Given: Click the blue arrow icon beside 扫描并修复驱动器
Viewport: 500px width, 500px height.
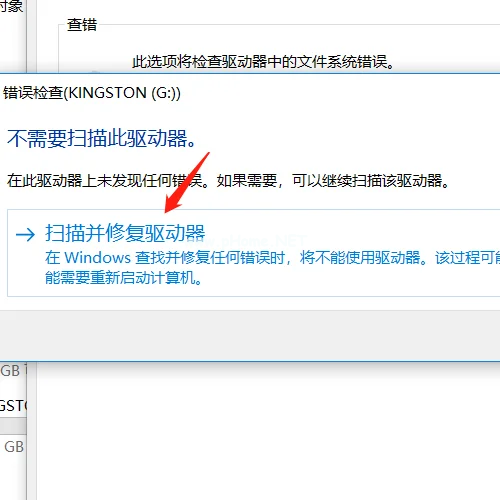Looking at the screenshot, I should tap(25, 234).
